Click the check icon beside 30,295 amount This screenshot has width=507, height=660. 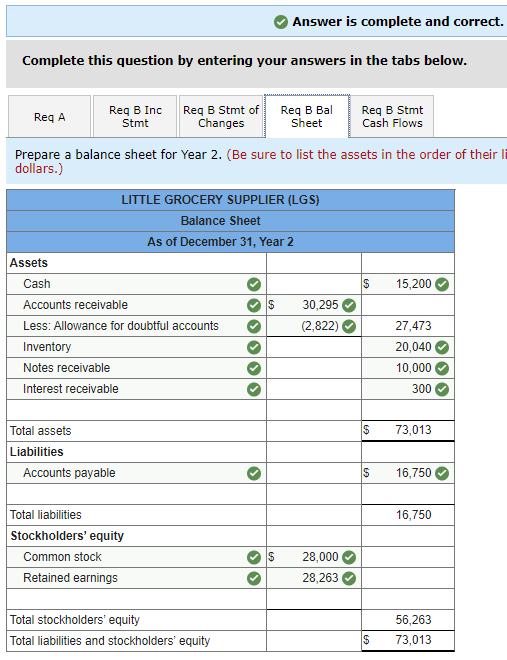tap(349, 305)
